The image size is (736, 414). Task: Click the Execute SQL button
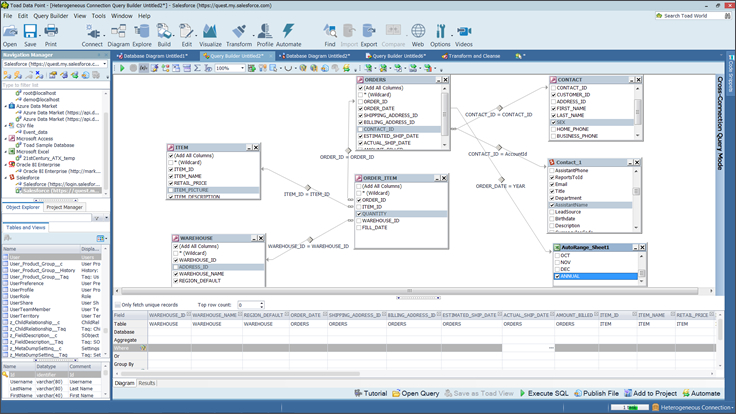click(544, 394)
